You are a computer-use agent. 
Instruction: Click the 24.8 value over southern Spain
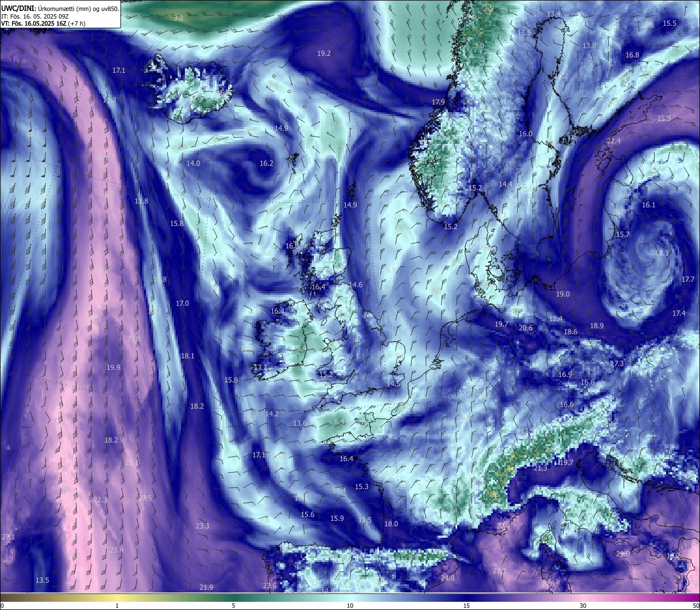(x=447, y=578)
